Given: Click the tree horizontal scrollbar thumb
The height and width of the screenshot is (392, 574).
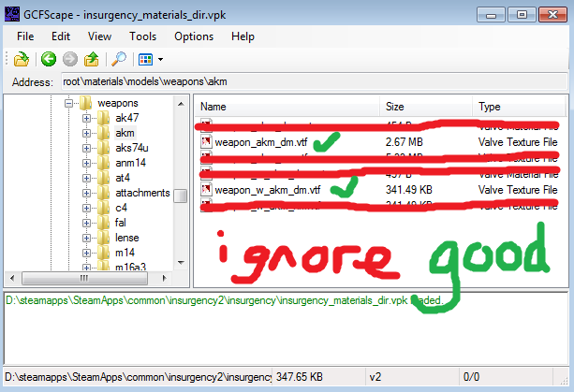Looking at the screenshot, I should (x=84, y=278).
